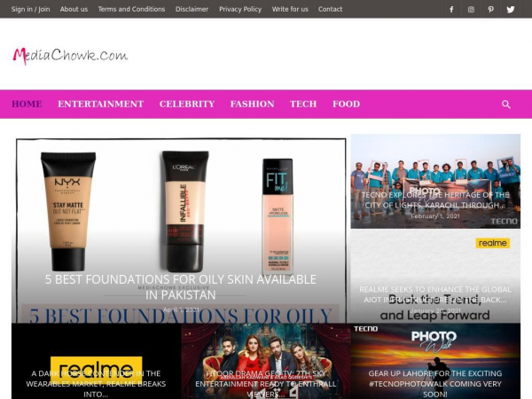Open the Instagram social icon
Viewport: 532px width, 399px height.
471,9
